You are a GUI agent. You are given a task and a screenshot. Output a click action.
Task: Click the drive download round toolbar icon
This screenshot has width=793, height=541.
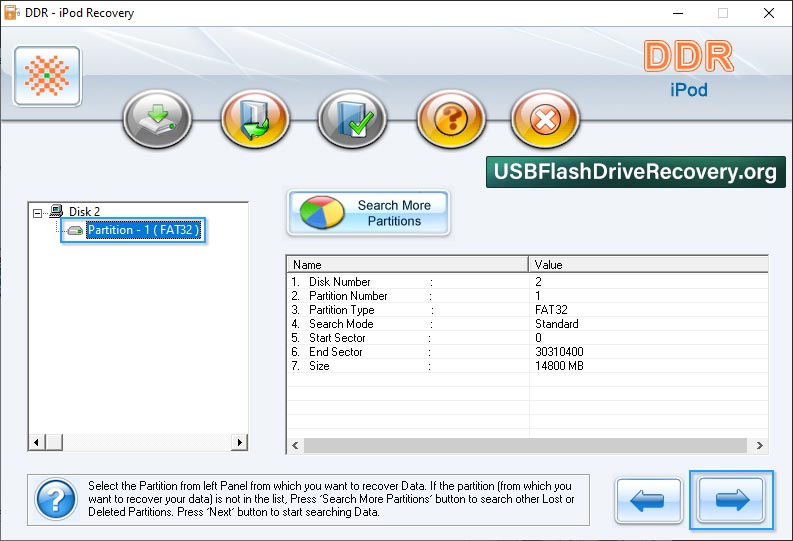click(157, 119)
